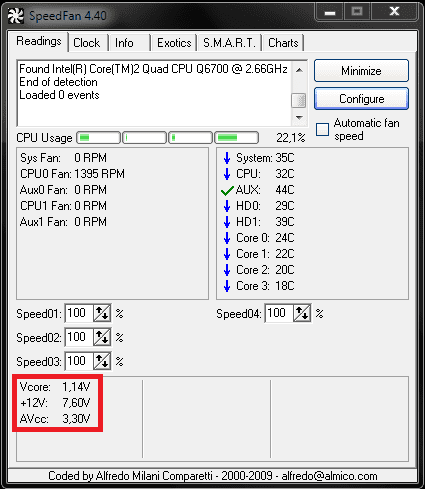Click the blue arrow icon next to Core 3
This screenshot has width=425, height=489.
pos(227,286)
